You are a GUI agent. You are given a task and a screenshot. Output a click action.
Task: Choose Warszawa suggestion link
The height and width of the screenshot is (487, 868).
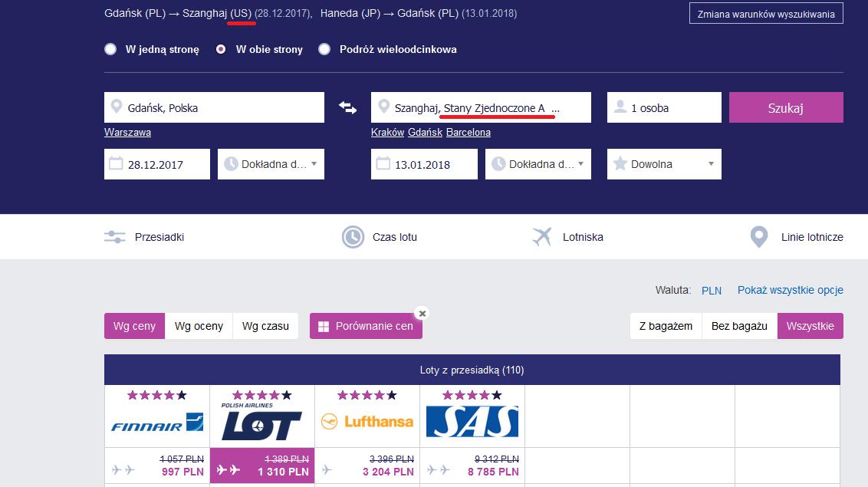tap(128, 132)
